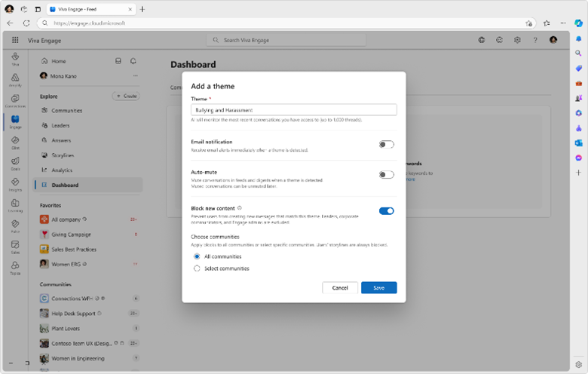Open Amplify in the left rail
Image resolution: width=588 pixels, height=374 pixels.
click(15, 80)
